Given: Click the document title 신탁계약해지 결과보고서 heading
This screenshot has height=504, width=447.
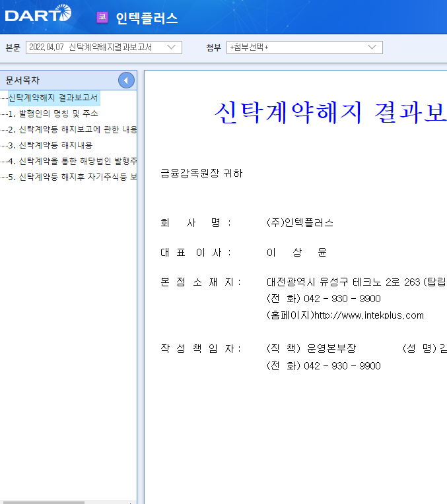Looking at the screenshot, I should (331, 112).
